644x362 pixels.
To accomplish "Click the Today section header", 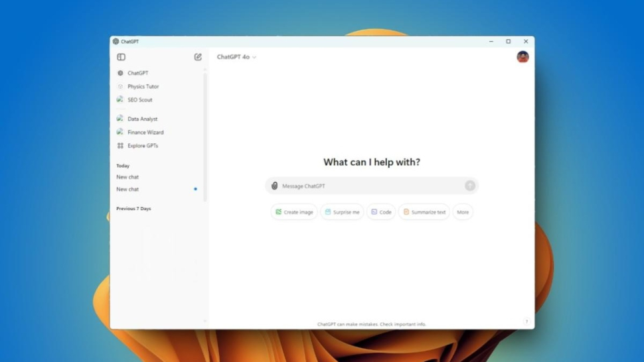I will pos(123,166).
